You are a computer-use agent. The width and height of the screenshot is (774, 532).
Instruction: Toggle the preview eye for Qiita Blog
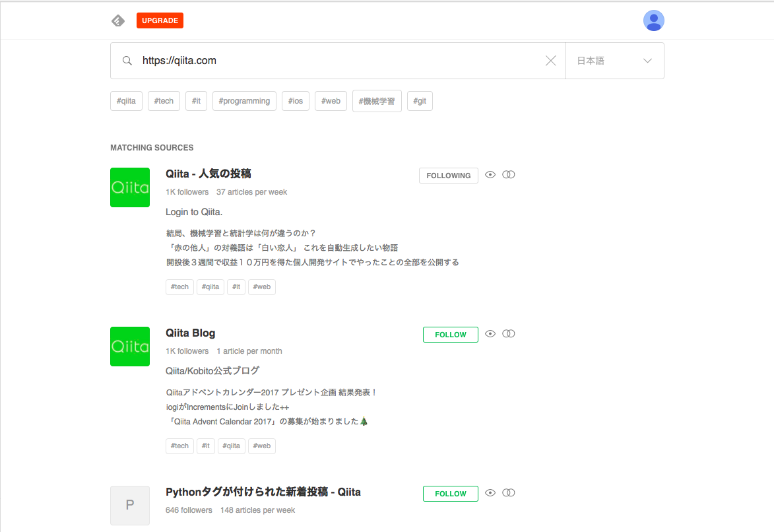[490, 333]
